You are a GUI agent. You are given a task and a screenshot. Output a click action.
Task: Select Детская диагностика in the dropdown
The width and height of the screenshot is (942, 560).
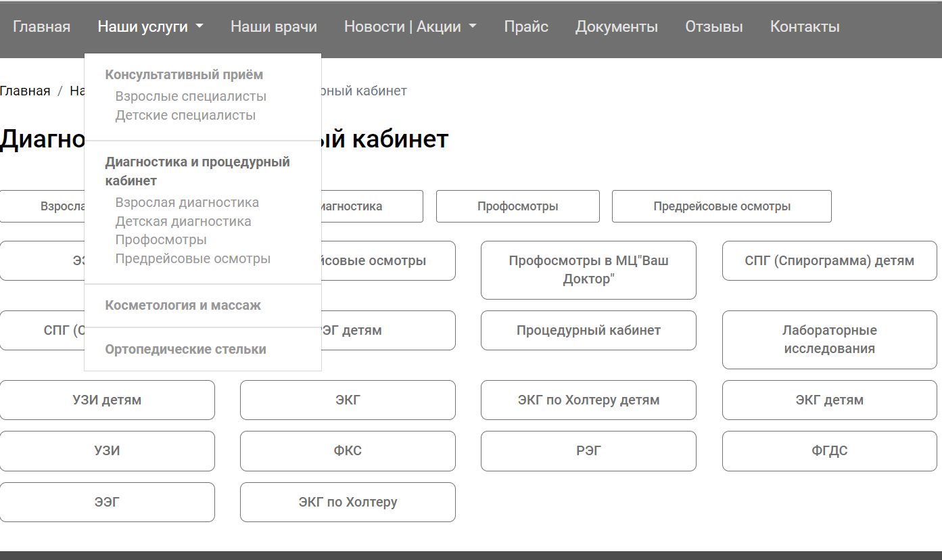[x=183, y=222]
